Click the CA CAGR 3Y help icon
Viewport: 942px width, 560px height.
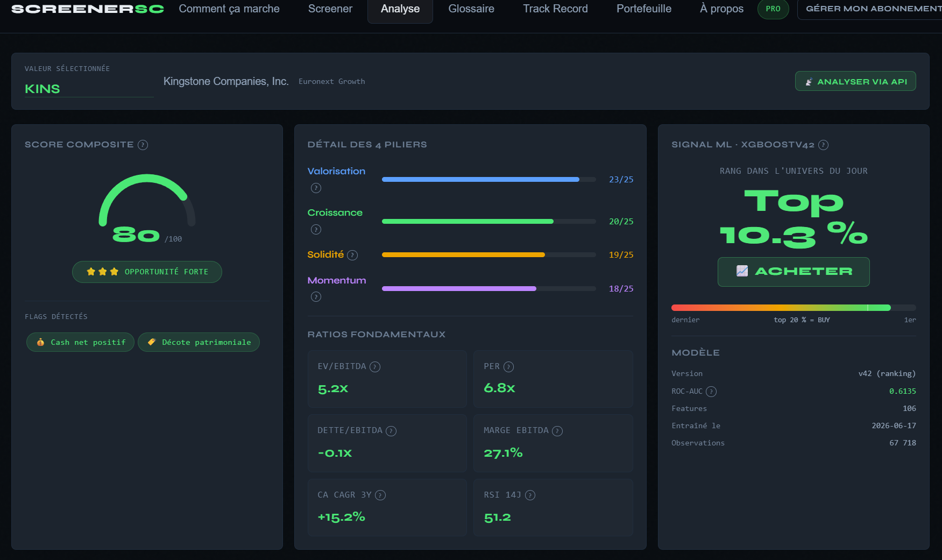(x=380, y=495)
